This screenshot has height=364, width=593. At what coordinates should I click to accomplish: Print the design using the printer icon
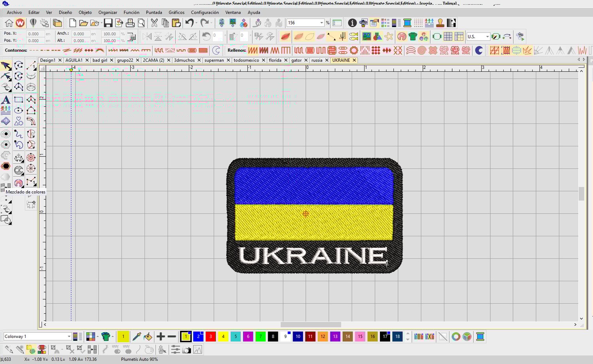point(130,23)
